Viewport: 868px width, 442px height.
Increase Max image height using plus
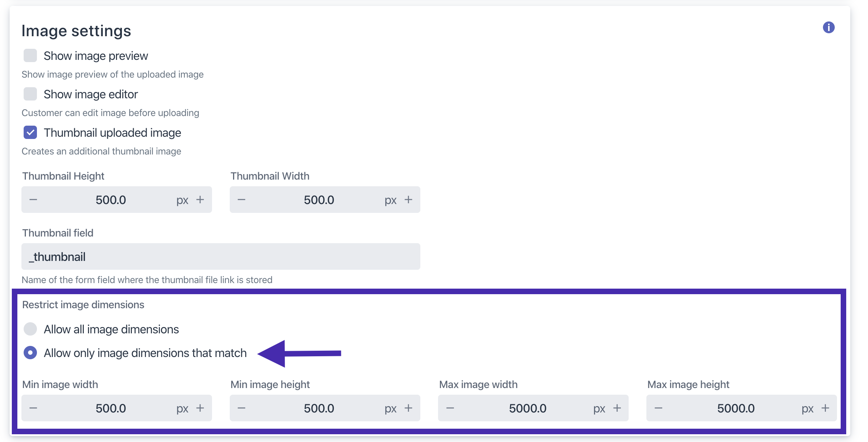point(825,408)
